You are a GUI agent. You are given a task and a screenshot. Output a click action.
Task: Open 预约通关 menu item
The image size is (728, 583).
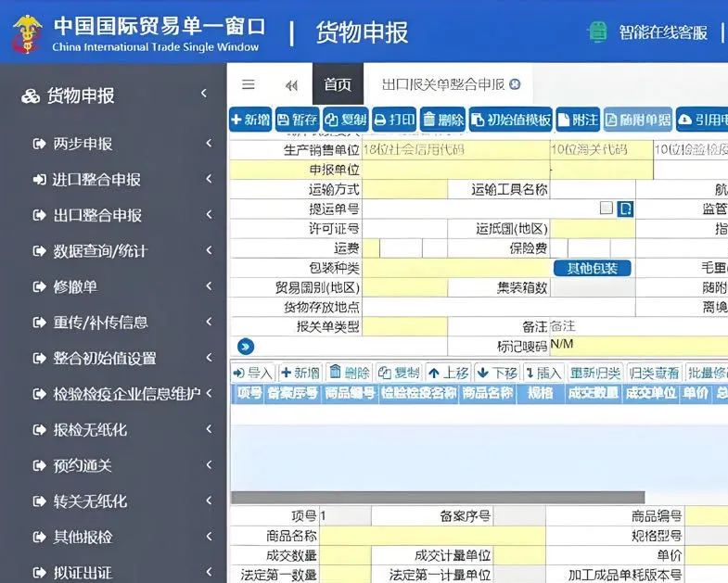click(x=121, y=465)
